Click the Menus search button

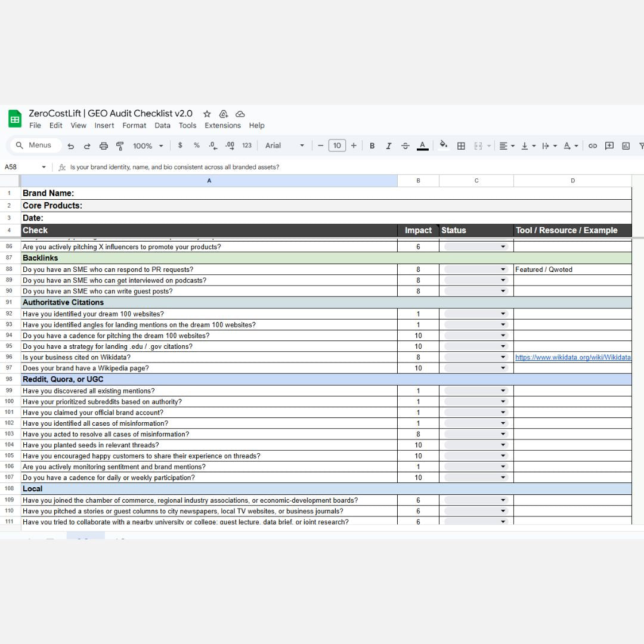tap(34, 145)
